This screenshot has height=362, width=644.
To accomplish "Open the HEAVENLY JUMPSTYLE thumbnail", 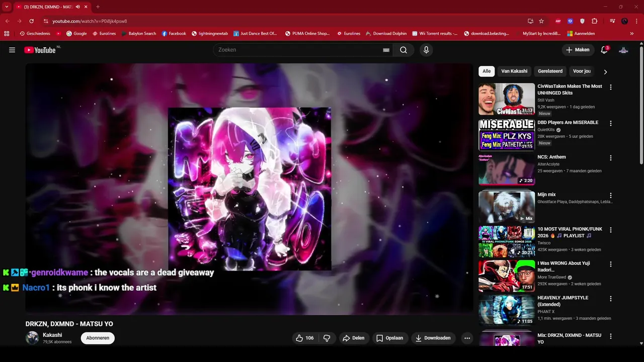I will [x=507, y=310].
